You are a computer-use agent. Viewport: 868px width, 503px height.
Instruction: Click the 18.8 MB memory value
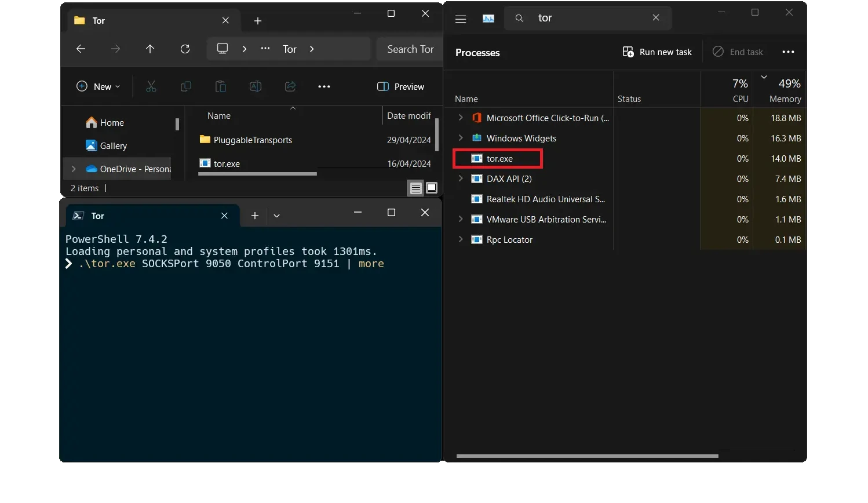point(786,118)
